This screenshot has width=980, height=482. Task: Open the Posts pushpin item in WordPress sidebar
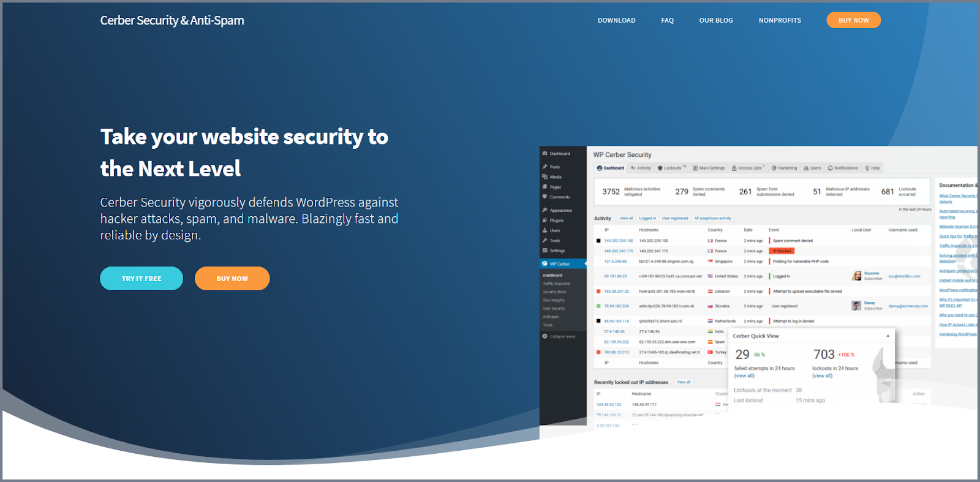tap(551, 167)
